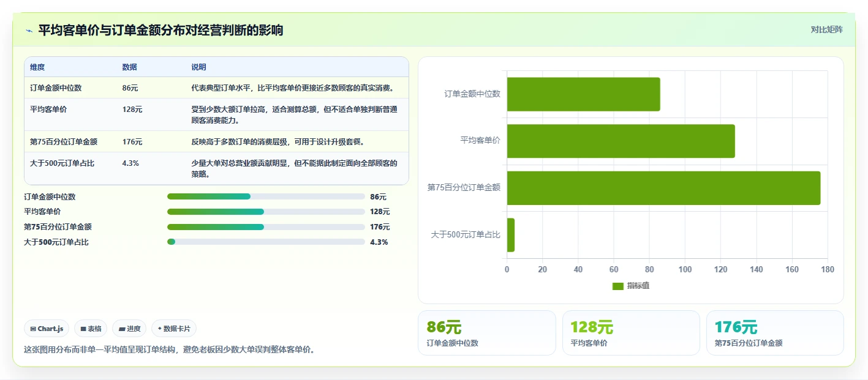The image size is (868, 380).
Task: Click the 大于500元订单占比 chart bar
Action: point(511,235)
